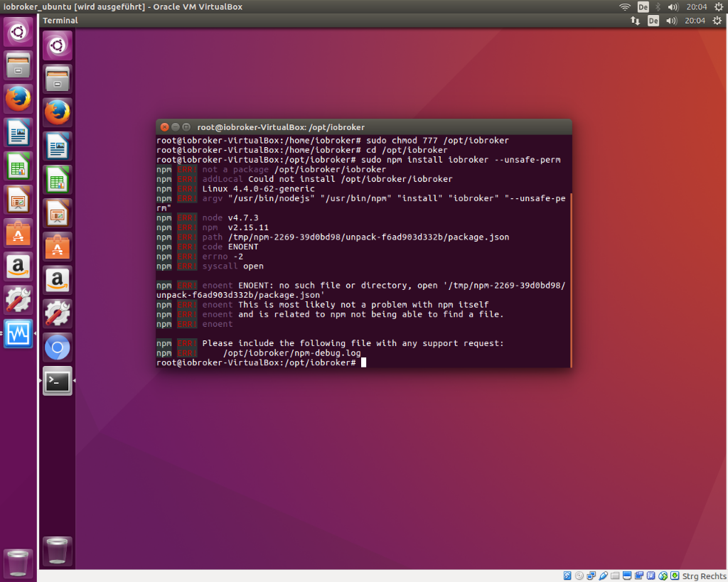Click the terminal cursor at the last prompt
This screenshot has width=728, height=582.
(363, 362)
